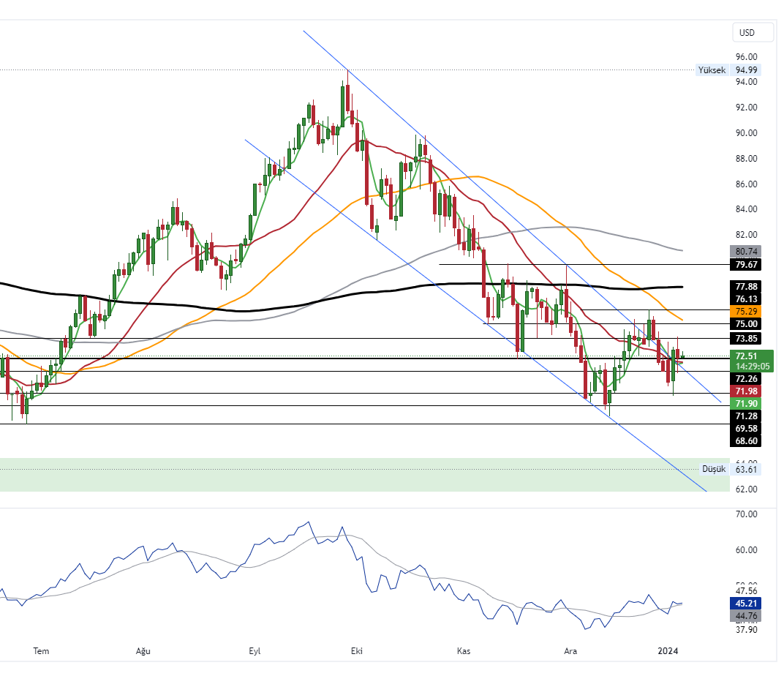Screen dimensions: 784x687
Task: Select the 75.00 horizontal line label
Action: click(x=746, y=323)
